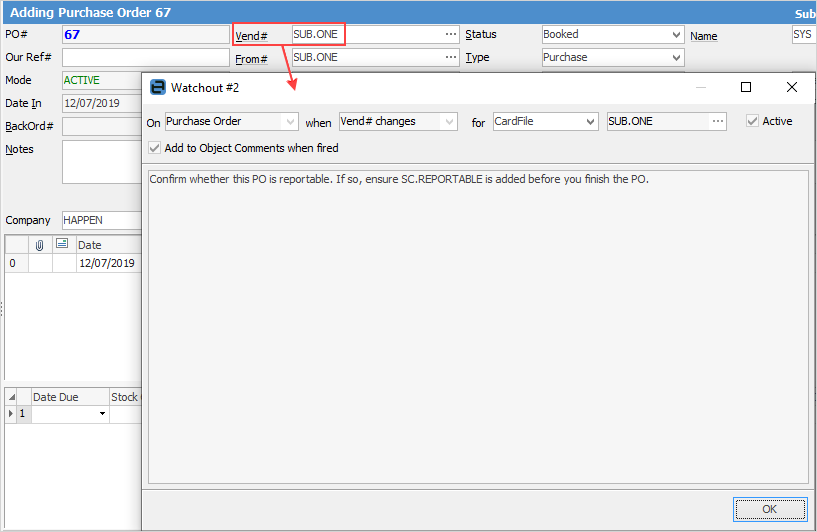Click ellipsis beside SUB.ONE in Watchout
This screenshot has width=817, height=532.
click(718, 121)
